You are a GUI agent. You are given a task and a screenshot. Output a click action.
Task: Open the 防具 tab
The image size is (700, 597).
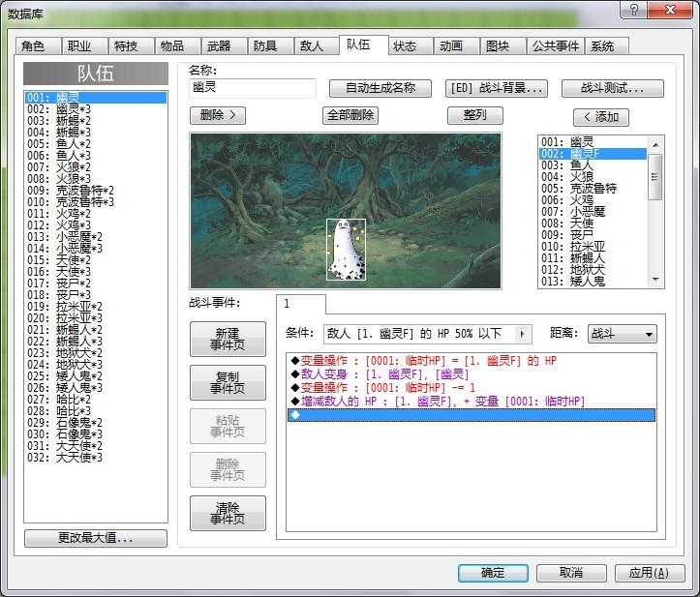pos(270,45)
